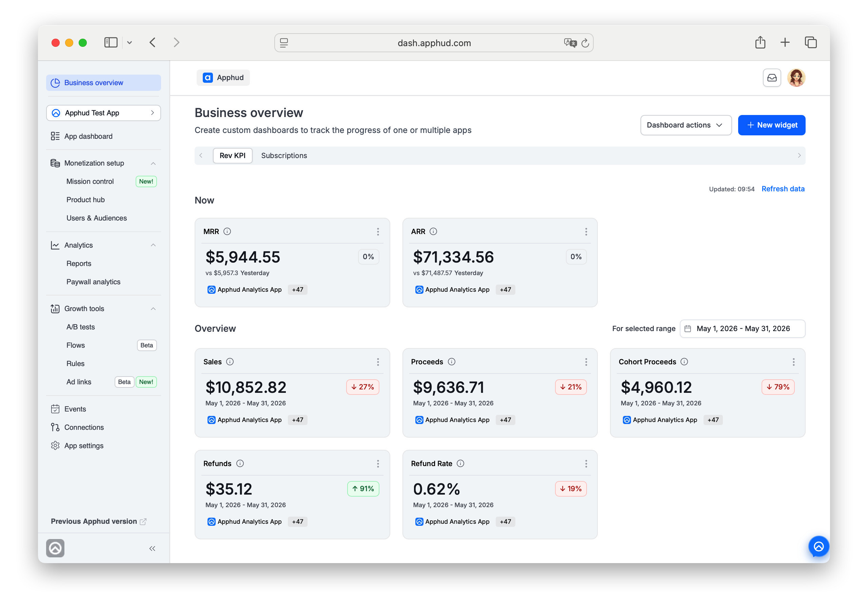This screenshot has height=614, width=868.
Task: Click the Safari share icon
Action: click(760, 42)
